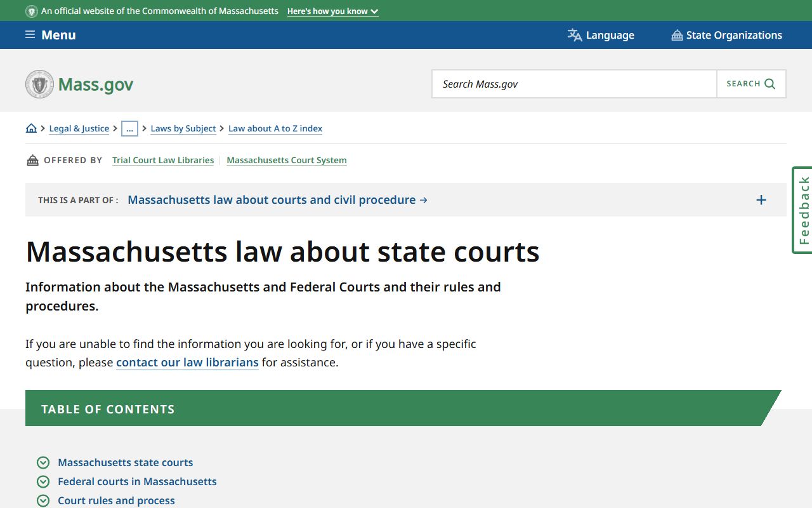Click the SEARCH button
The width and height of the screenshot is (812, 508).
pyautogui.click(x=751, y=84)
